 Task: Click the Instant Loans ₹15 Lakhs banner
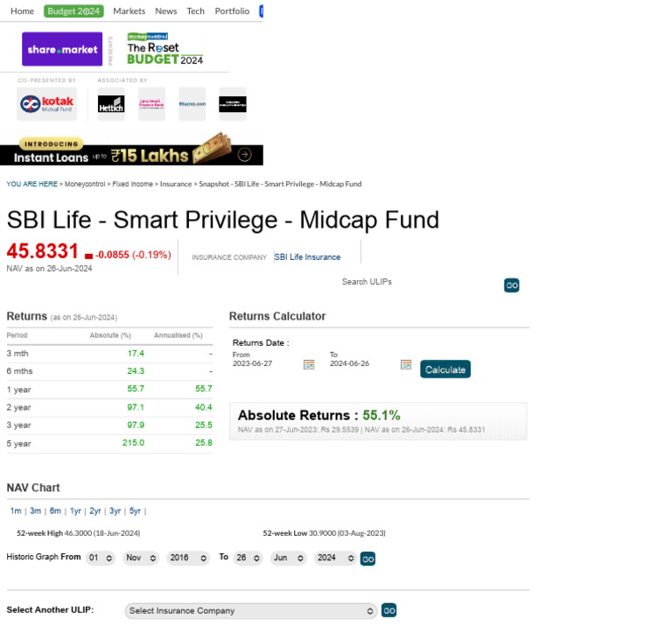click(x=131, y=149)
